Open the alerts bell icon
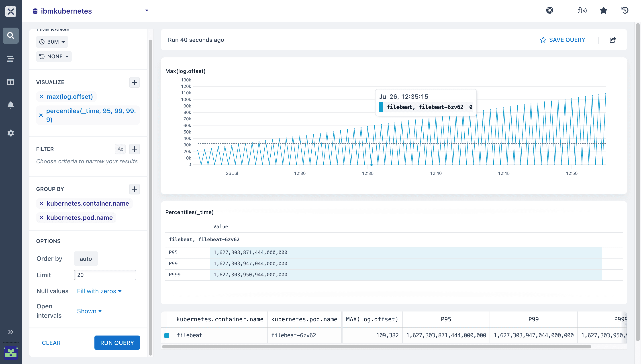The height and width of the screenshot is (364, 641). [10, 105]
